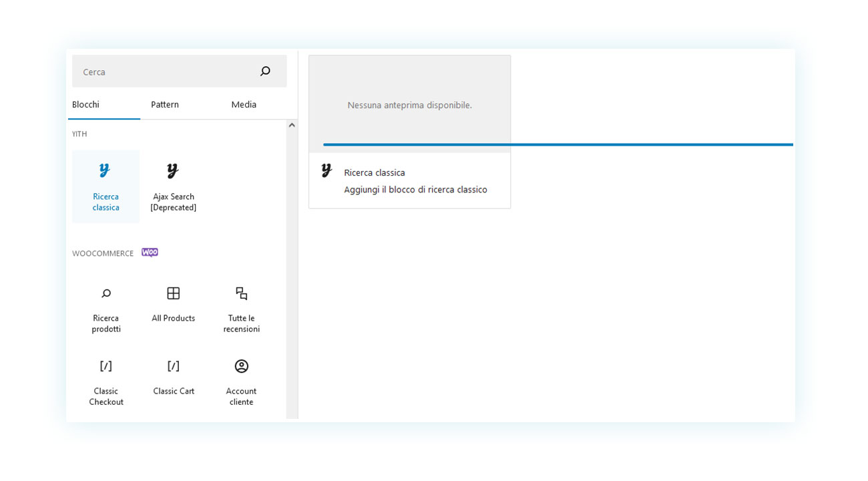Insert the Ajax Search [Deprecated] block
Viewport: 868px width, 481px height.
pyautogui.click(x=173, y=186)
